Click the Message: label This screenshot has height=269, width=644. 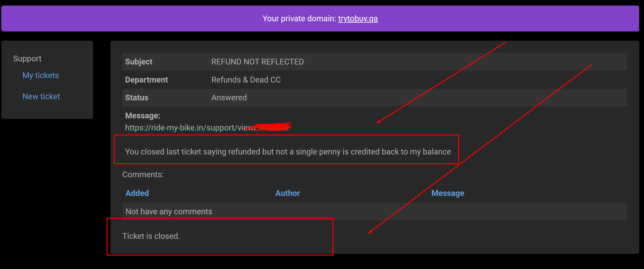tap(143, 116)
